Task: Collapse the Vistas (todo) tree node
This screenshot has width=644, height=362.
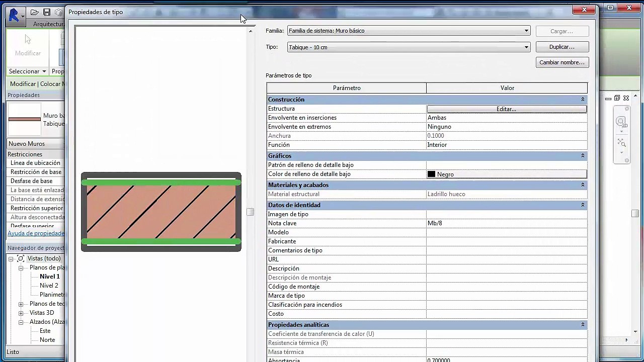Action: pyautogui.click(x=11, y=259)
